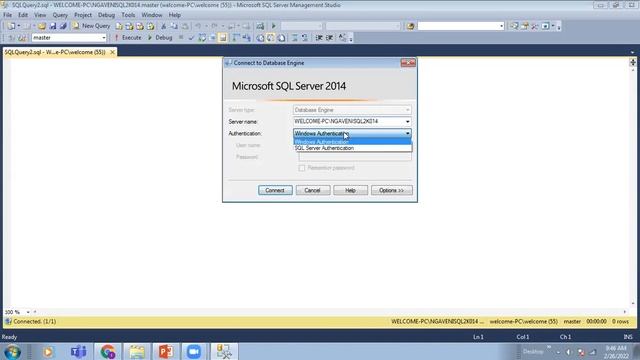640x360 pixels.
Task: Click the Password input field
Action: 355,157
